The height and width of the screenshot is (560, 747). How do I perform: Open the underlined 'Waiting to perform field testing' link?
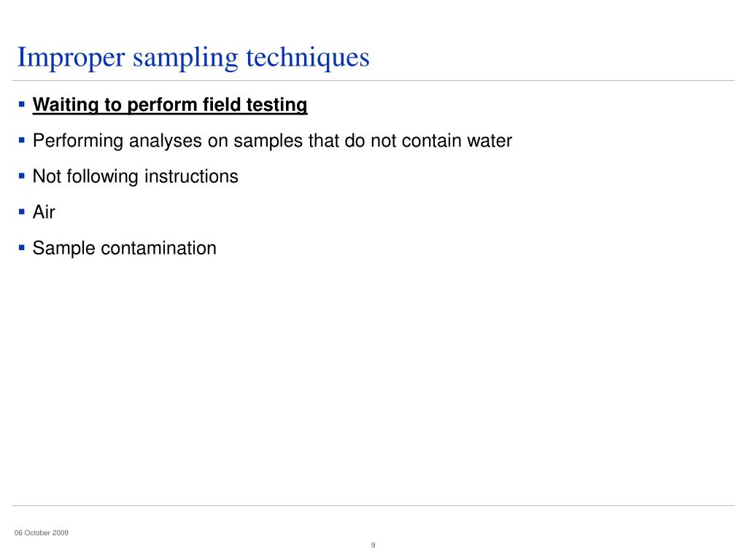pos(170,105)
